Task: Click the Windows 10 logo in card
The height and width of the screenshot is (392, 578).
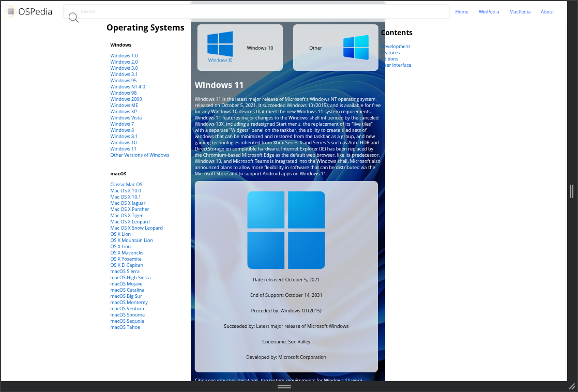Action: coord(220,47)
